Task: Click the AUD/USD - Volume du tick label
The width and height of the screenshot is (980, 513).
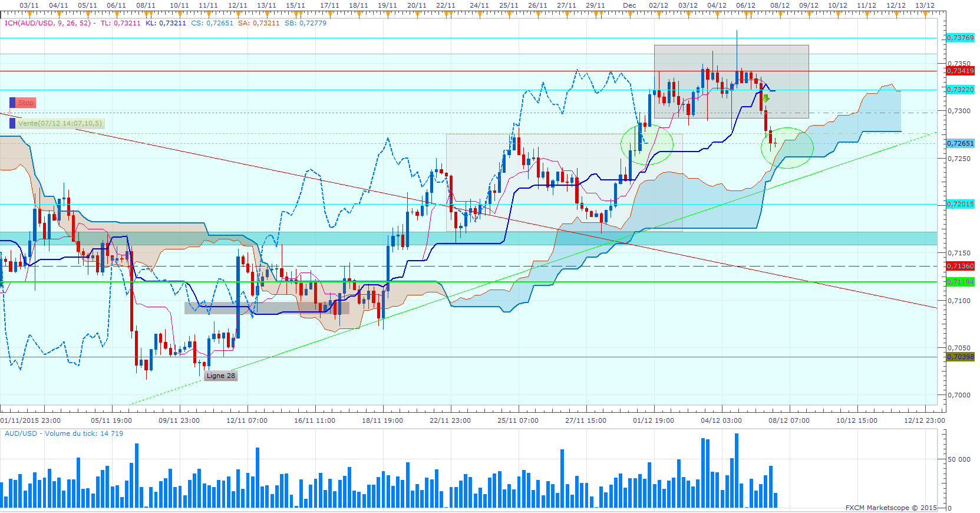Action: 64,433
